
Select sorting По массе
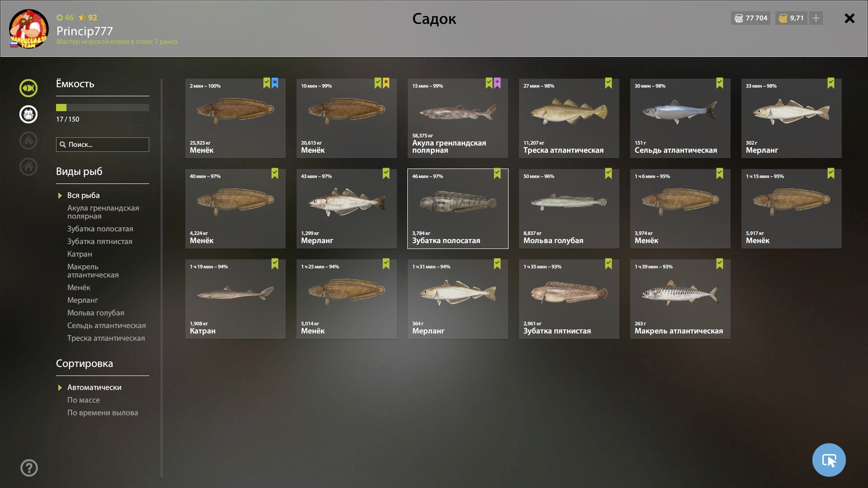click(x=84, y=400)
